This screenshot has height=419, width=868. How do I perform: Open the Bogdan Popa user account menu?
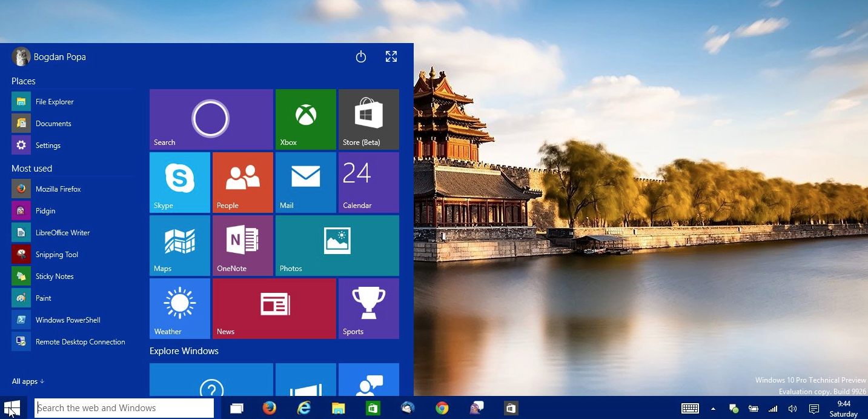tap(49, 57)
